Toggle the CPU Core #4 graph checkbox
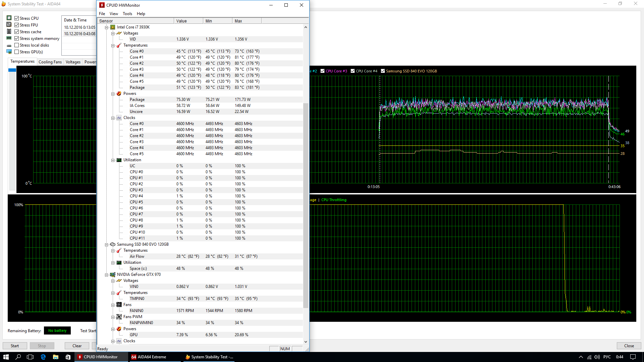Viewport: 644px width, 362px height. pos(353,71)
